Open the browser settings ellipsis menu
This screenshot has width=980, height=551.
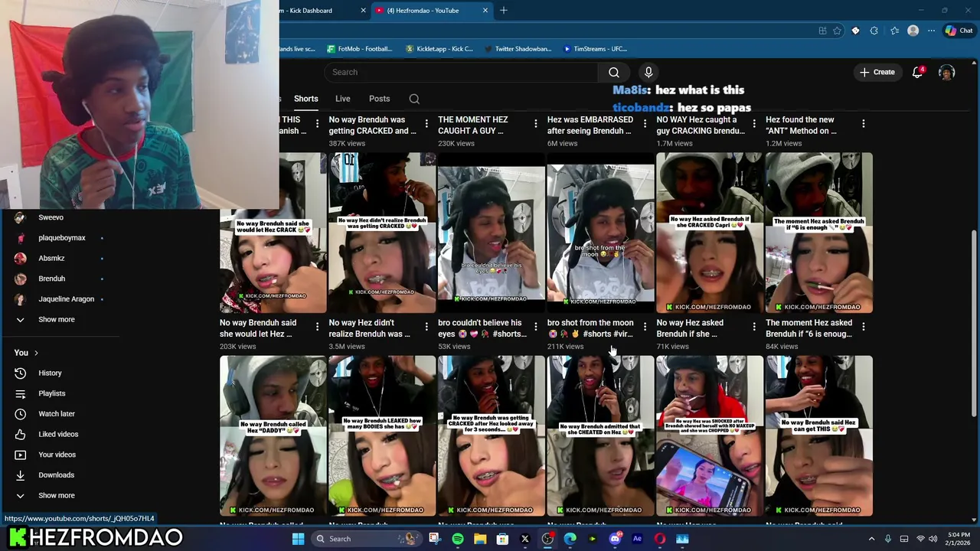tap(931, 31)
